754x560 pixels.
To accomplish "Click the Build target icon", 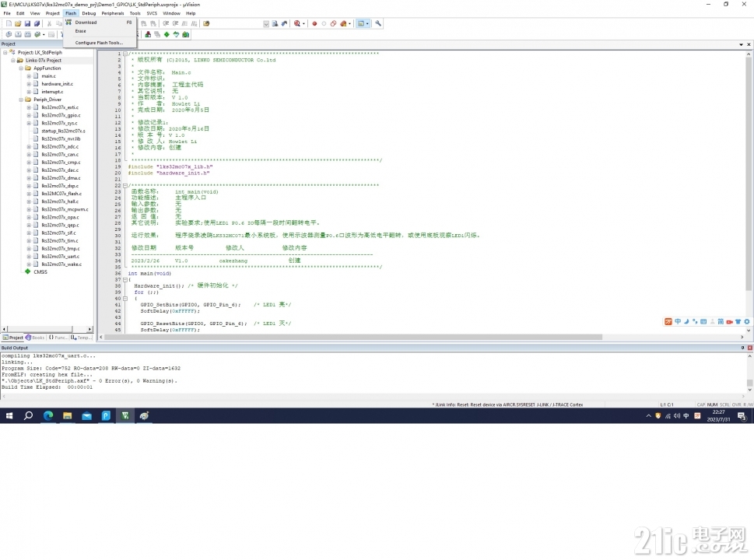I will click(x=18, y=34).
